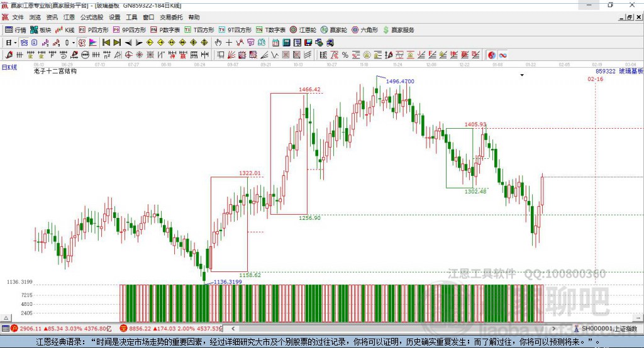
Task: Click the black right arrow icon
Action: 139,43
